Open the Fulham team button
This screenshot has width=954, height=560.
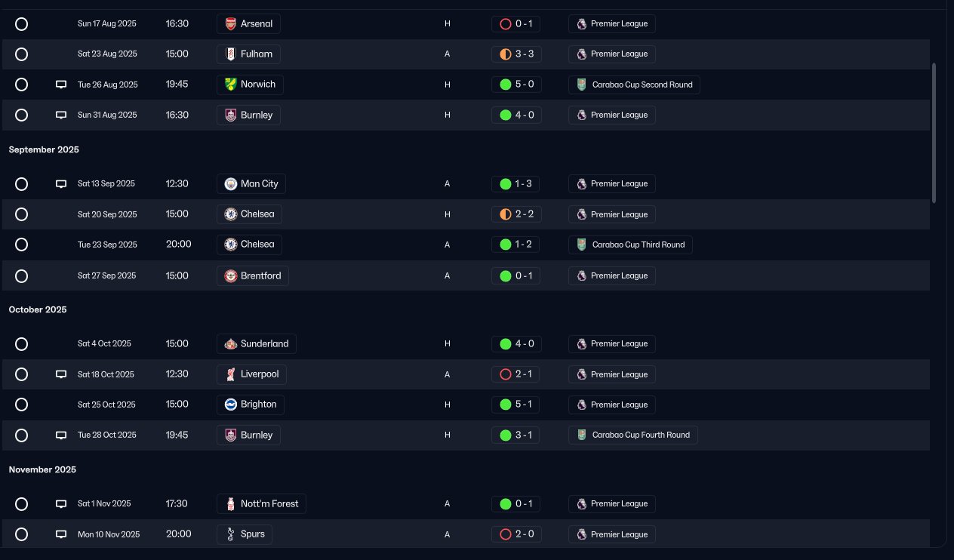click(x=248, y=54)
